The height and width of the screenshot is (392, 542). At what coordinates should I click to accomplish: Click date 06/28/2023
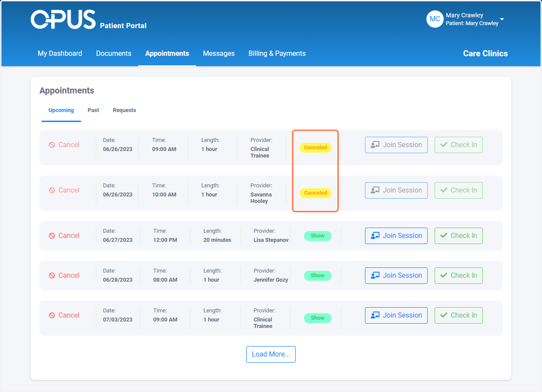(x=118, y=280)
